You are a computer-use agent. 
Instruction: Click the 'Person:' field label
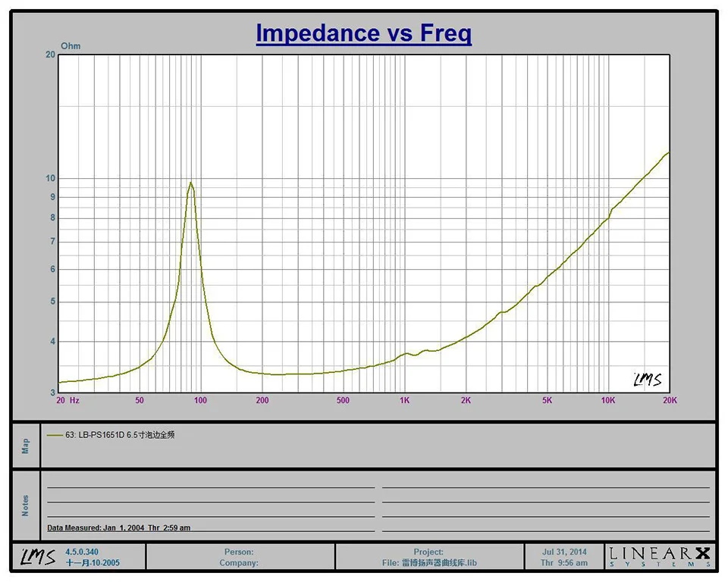tap(239, 552)
